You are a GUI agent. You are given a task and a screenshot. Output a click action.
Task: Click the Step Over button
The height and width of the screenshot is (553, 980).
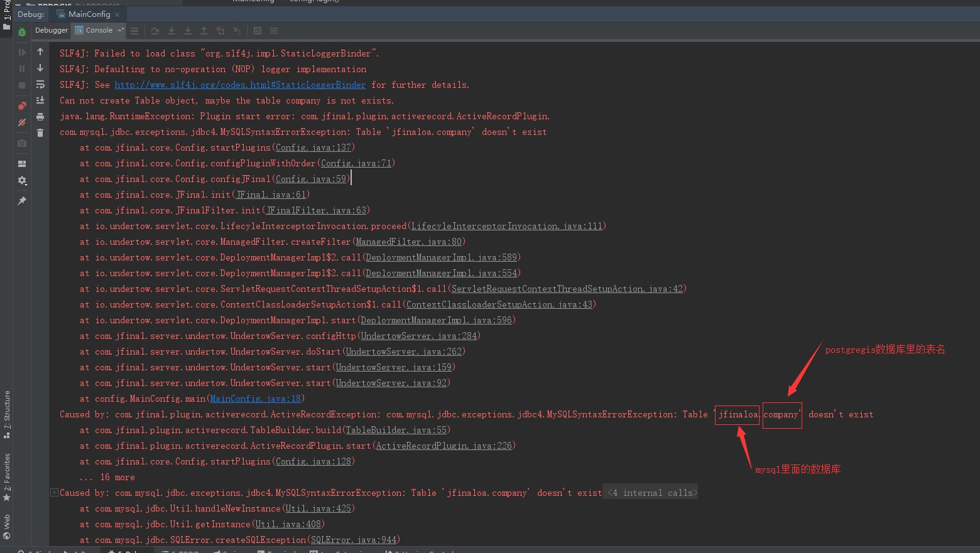point(155,31)
